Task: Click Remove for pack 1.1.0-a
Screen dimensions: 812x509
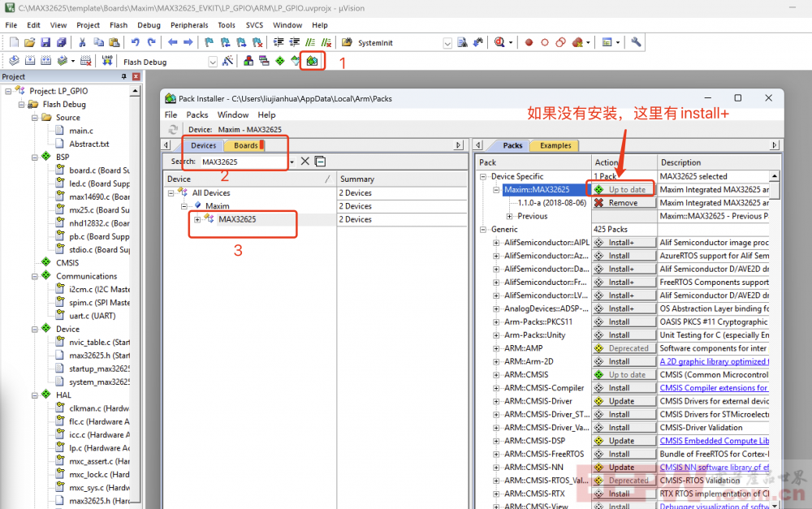Action: [x=624, y=203]
